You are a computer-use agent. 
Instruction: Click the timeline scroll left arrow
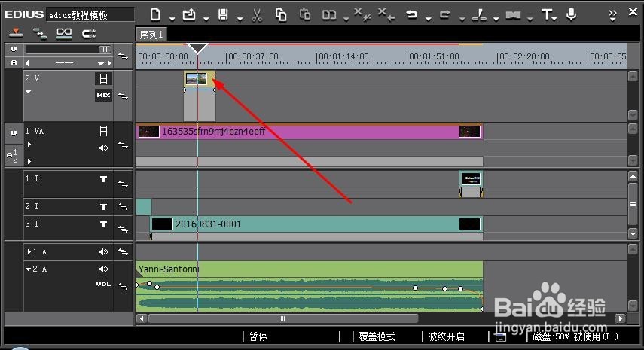tap(142, 318)
